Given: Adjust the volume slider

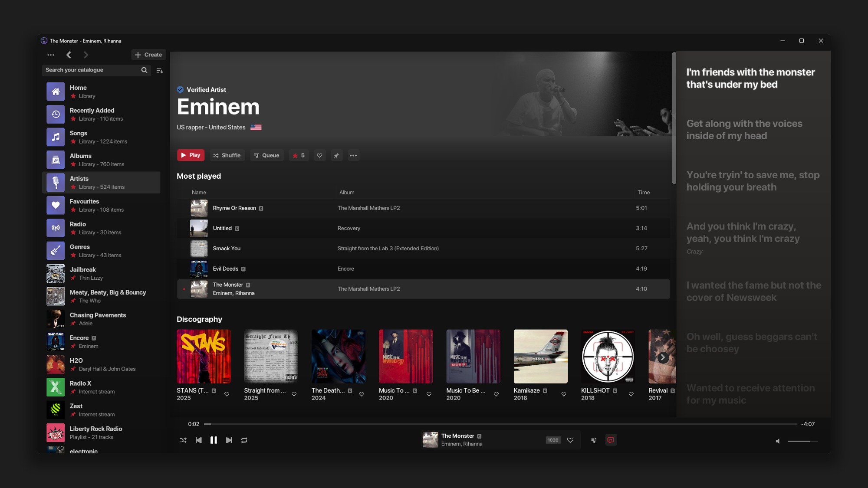Looking at the screenshot, I should click(802, 441).
